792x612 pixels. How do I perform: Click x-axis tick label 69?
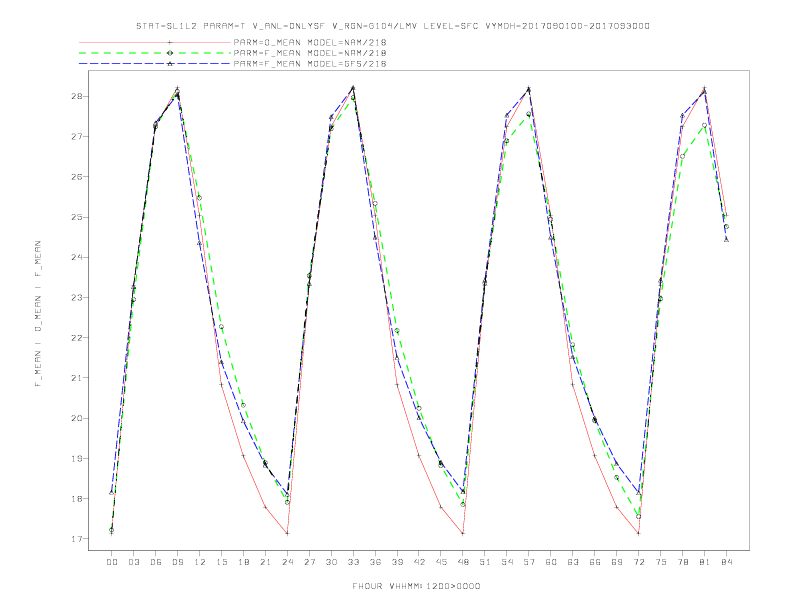(x=617, y=562)
